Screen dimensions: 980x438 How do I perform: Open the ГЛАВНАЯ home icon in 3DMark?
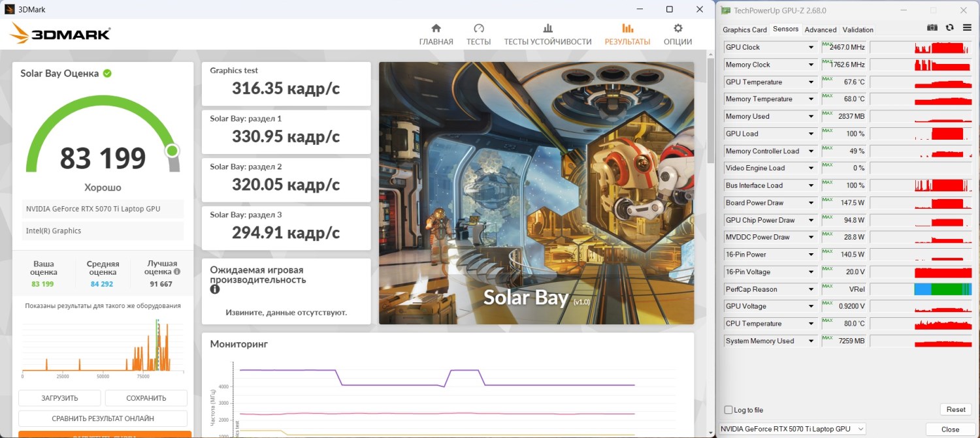click(436, 29)
